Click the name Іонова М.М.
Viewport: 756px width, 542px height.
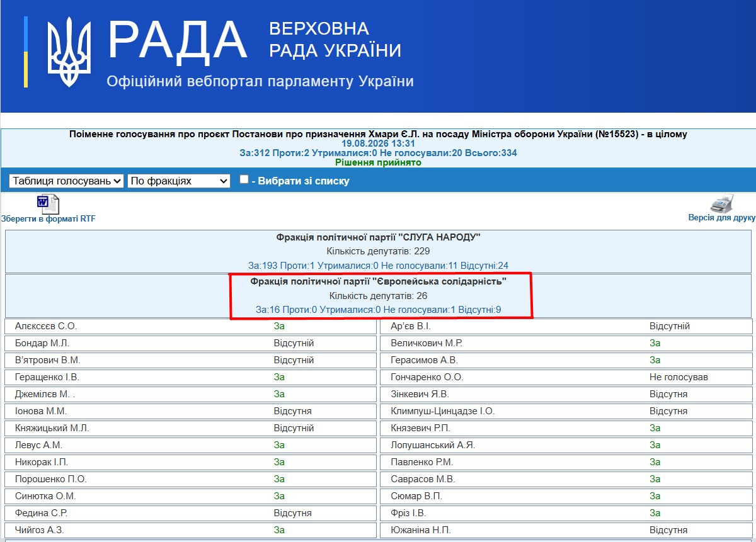[41, 411]
